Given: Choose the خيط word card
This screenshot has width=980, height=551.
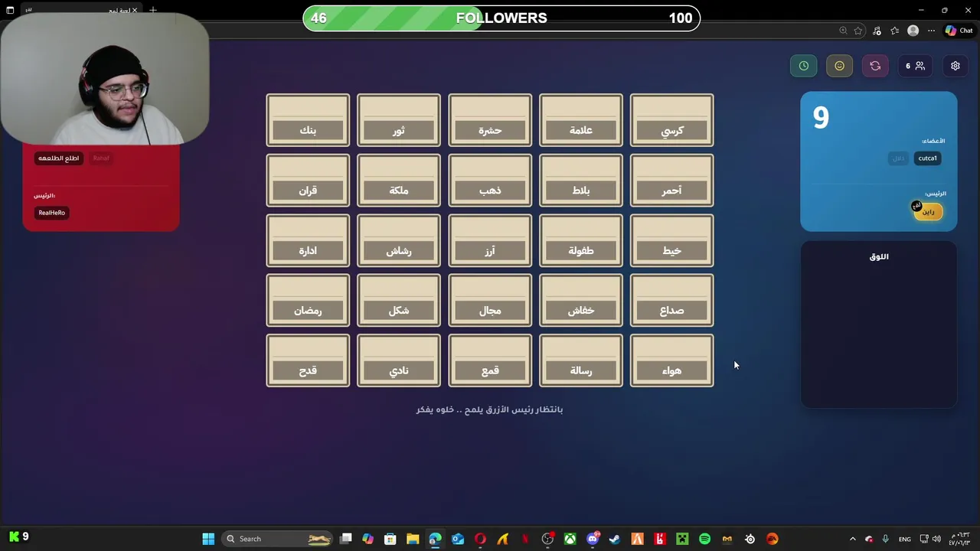Looking at the screenshot, I should click(x=672, y=240).
